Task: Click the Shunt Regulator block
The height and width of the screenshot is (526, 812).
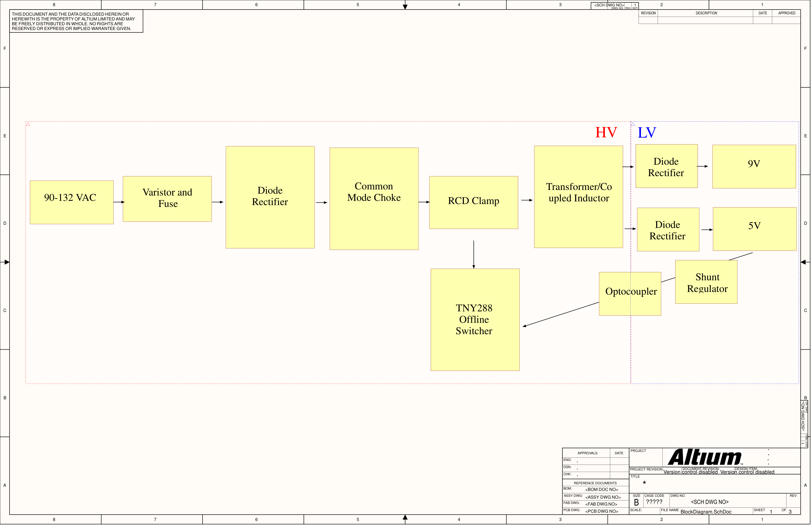Action: (706, 282)
